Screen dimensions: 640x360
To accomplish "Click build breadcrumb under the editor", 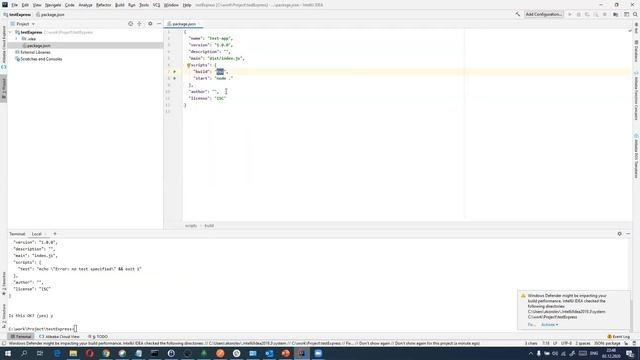I will tap(209, 226).
